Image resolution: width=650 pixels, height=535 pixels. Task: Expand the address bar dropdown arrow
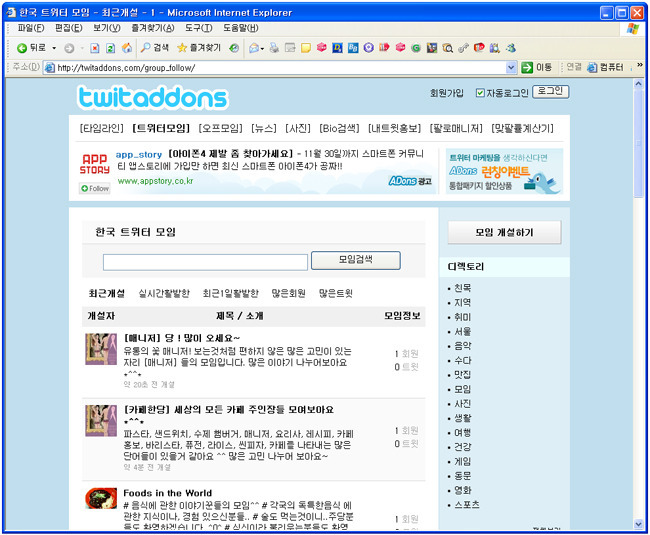pyautogui.click(x=511, y=68)
